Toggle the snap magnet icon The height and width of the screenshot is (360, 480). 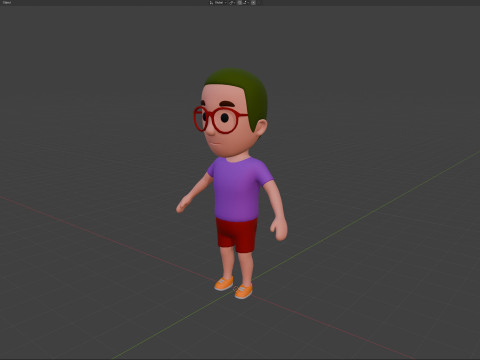[240, 2]
